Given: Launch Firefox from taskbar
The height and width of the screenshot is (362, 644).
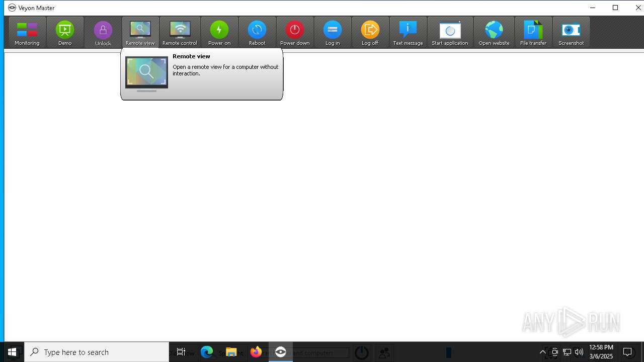Looking at the screenshot, I should click(256, 352).
